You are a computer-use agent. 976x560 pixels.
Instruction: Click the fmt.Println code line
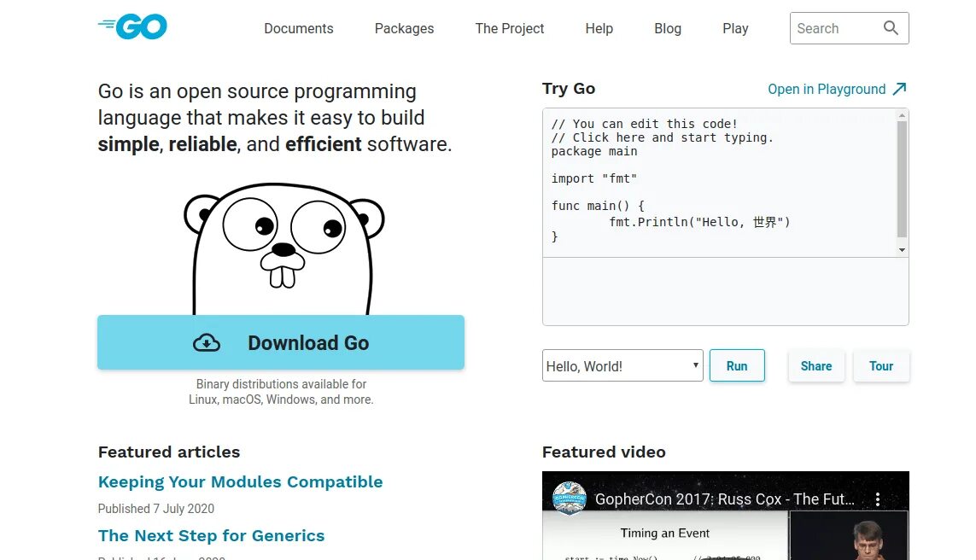pyautogui.click(x=699, y=222)
